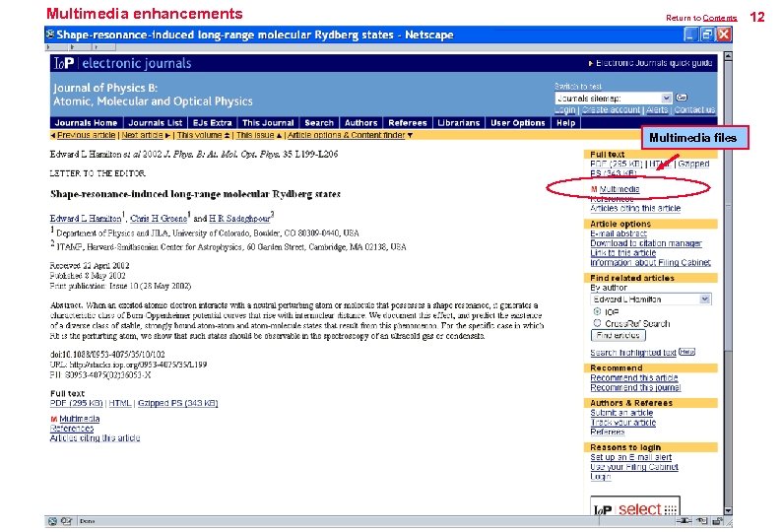Click the red M icon beside bottom Multimedia
Screen dimensions: 782x532
pyautogui.click(x=54, y=420)
